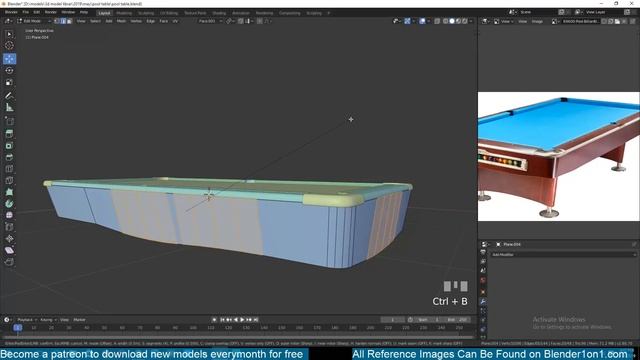This screenshot has height=360, width=640.
Task: Choose the Measure ruler tool
Action: pos(9,107)
